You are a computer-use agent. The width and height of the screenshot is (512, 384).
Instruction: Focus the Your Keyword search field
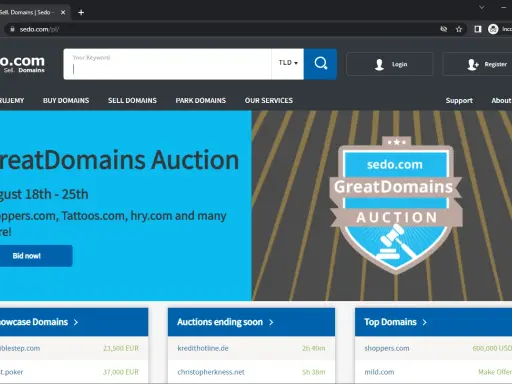[167, 64]
